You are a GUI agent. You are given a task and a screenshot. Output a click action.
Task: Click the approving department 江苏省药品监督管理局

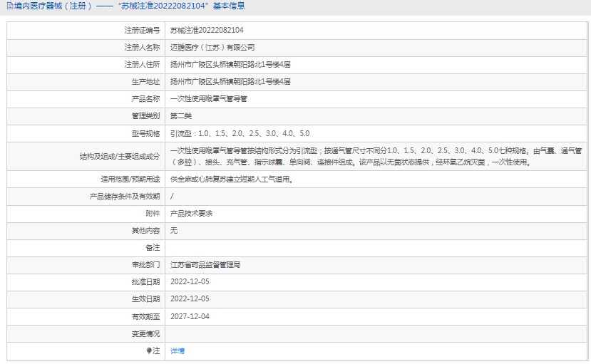coord(205,264)
